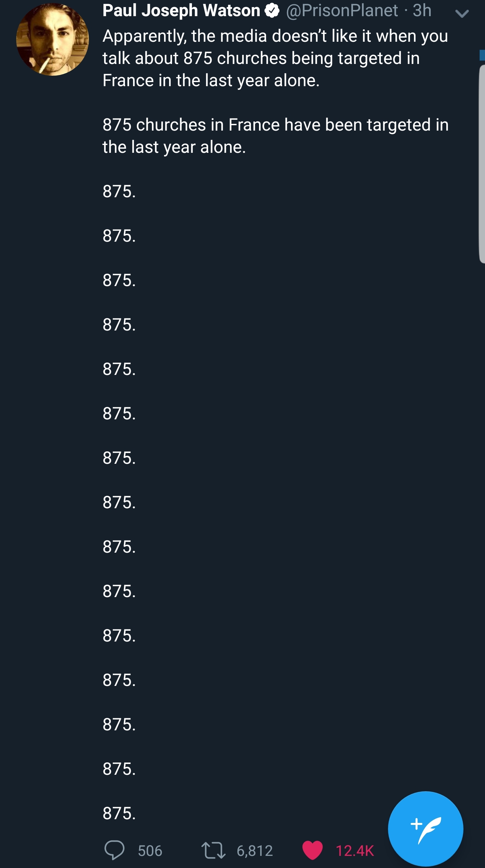Screen dimensions: 485x868
Task: Click the verified checkmark badge
Action: pos(272,11)
